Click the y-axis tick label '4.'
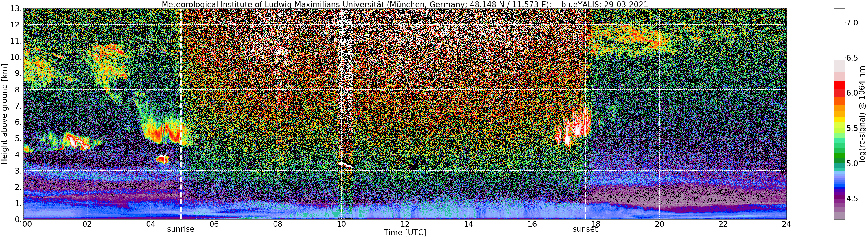 pos(18,155)
